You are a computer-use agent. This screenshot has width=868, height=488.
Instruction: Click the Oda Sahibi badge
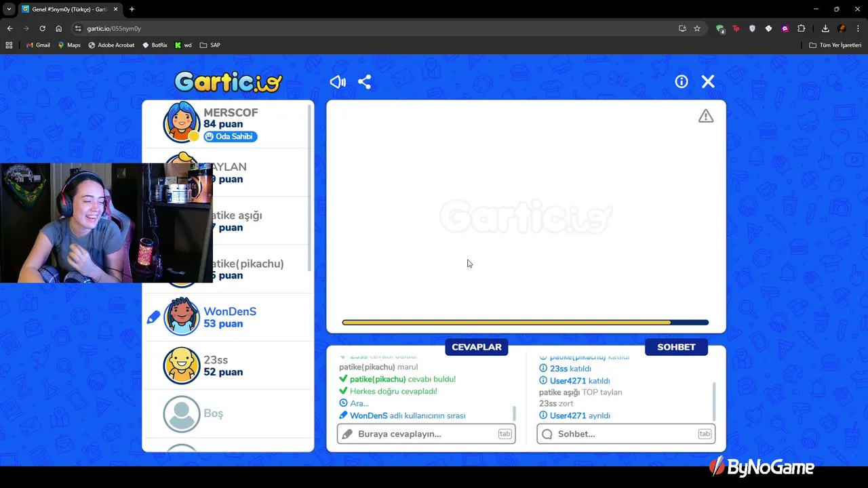point(231,136)
